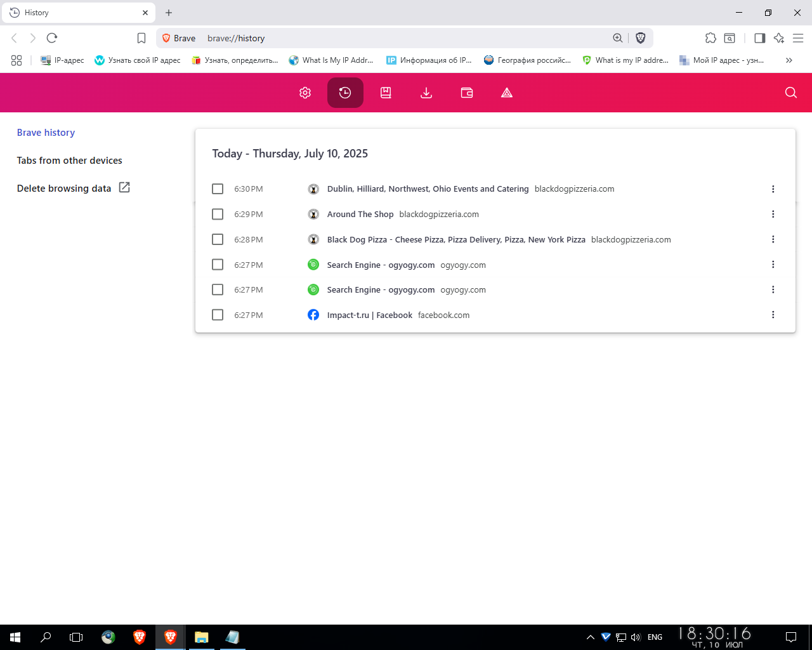Open actions menu for first ogyogy.com entry

(x=773, y=265)
